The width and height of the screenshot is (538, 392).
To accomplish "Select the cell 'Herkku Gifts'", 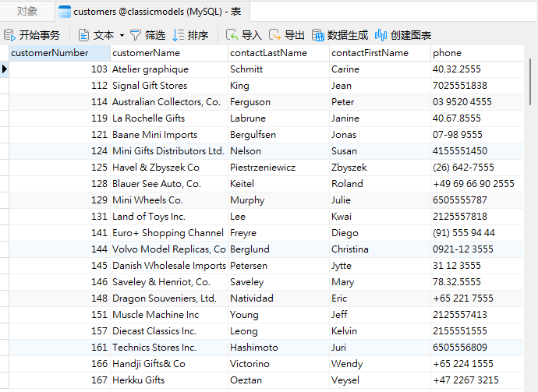I will coord(169,380).
